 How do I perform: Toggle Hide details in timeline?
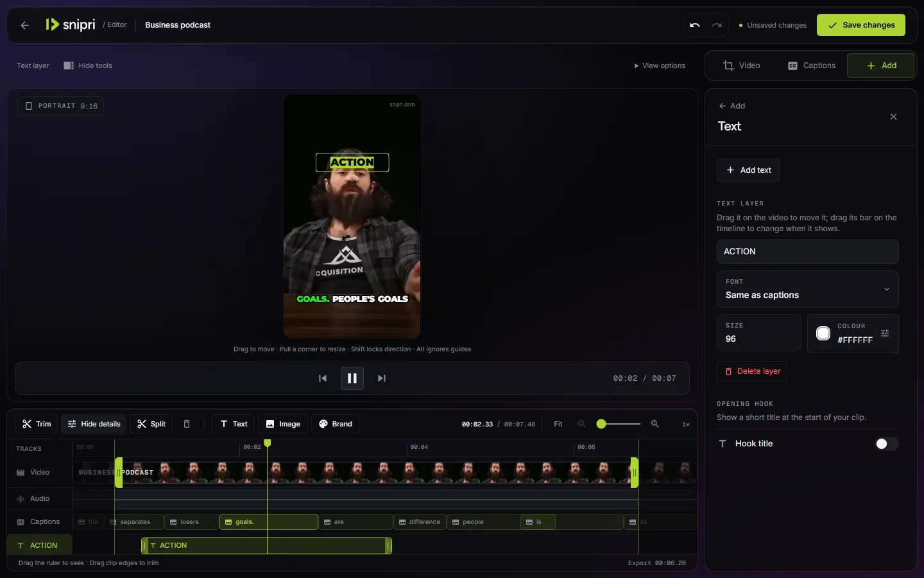pyautogui.click(x=94, y=424)
